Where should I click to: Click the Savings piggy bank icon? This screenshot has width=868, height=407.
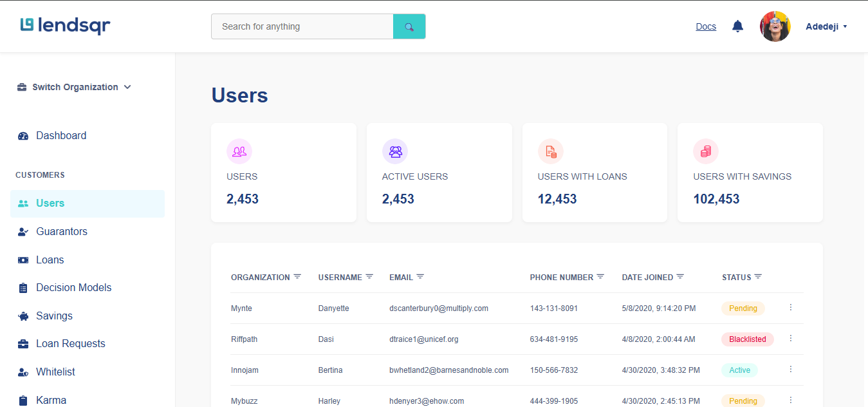click(23, 316)
